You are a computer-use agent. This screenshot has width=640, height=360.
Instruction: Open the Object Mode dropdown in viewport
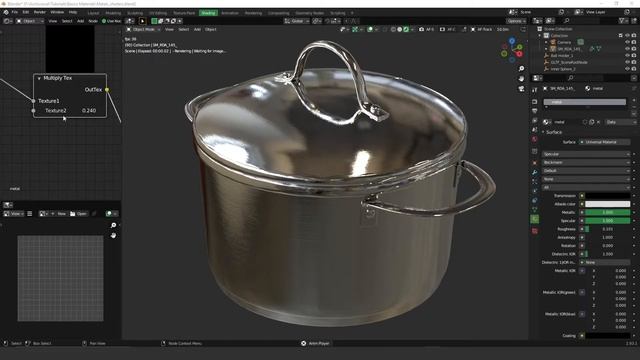142,29
